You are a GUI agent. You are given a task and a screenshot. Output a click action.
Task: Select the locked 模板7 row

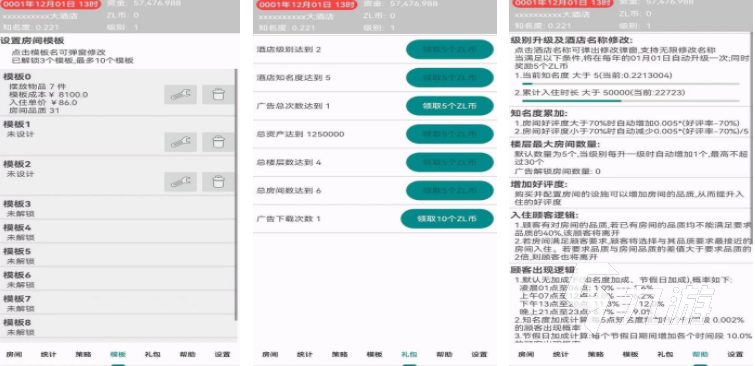(x=117, y=303)
